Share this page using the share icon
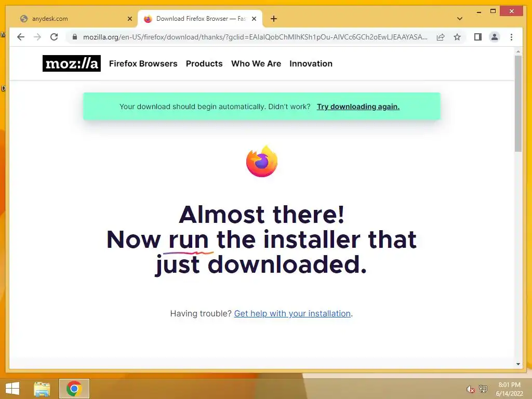The width and height of the screenshot is (532, 399). [x=441, y=37]
